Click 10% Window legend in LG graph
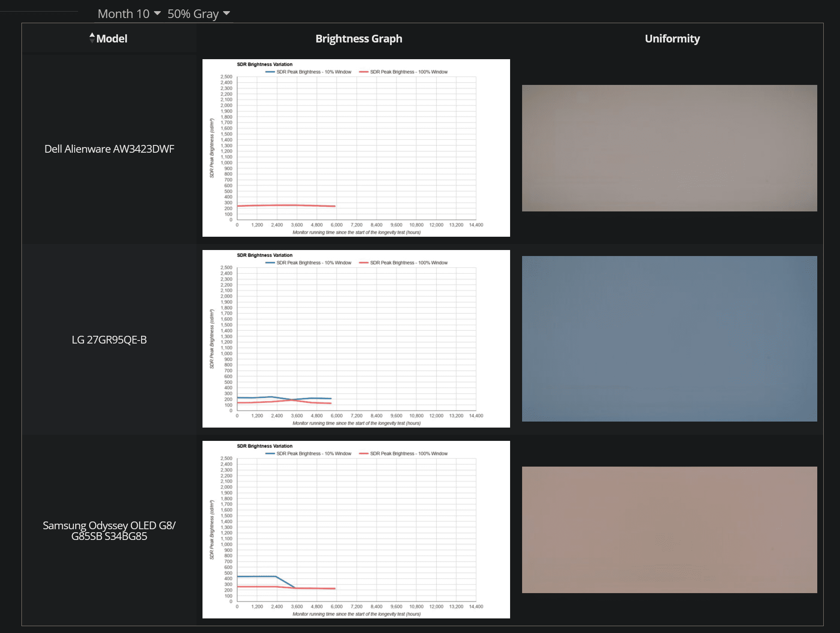 click(x=308, y=263)
